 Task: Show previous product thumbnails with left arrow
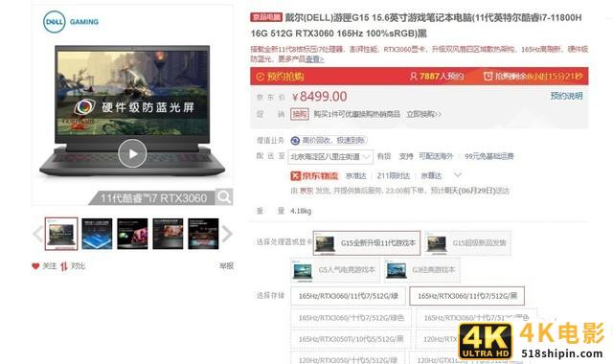pyautogui.click(x=38, y=234)
